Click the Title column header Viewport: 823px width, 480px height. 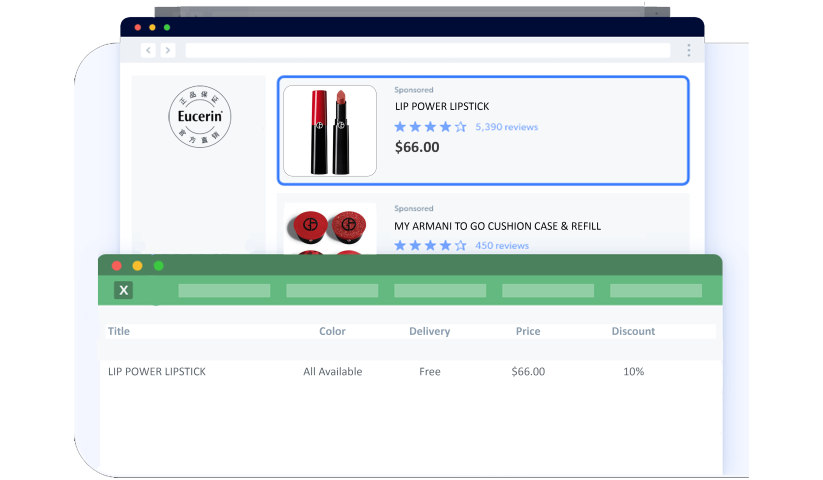(x=119, y=331)
